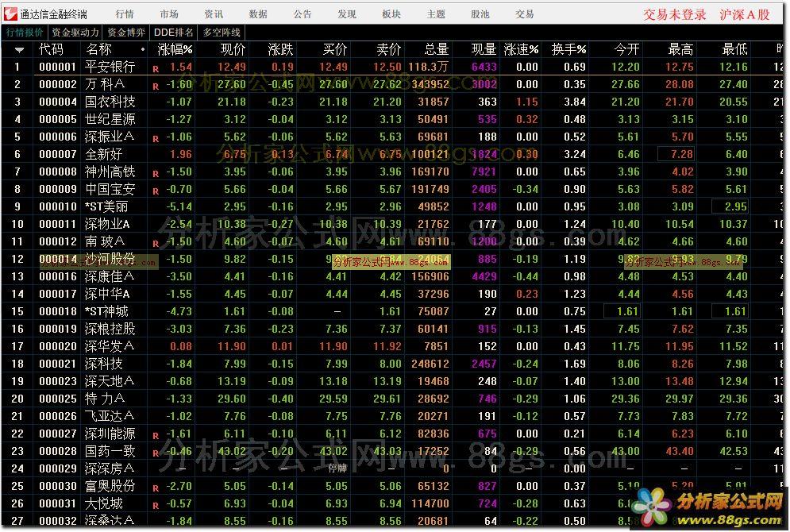Switch to the 行情报价 tab
Screen dimensions: 790x532
25,33
